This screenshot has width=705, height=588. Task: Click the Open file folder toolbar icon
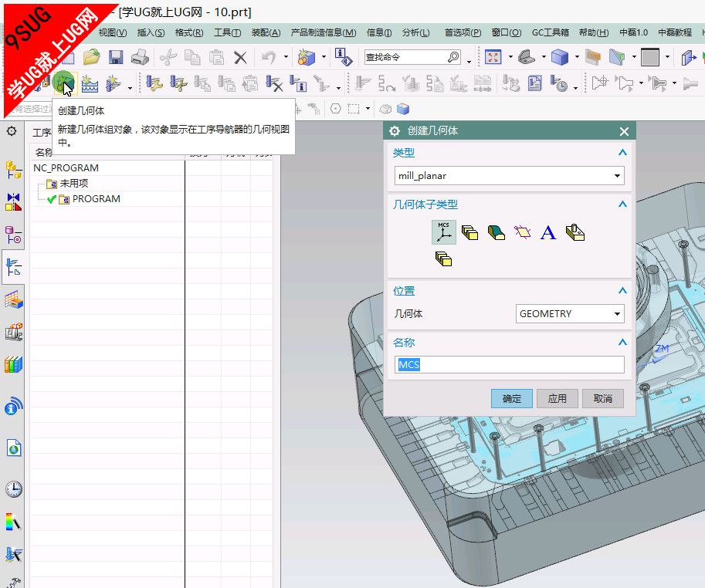(92, 57)
